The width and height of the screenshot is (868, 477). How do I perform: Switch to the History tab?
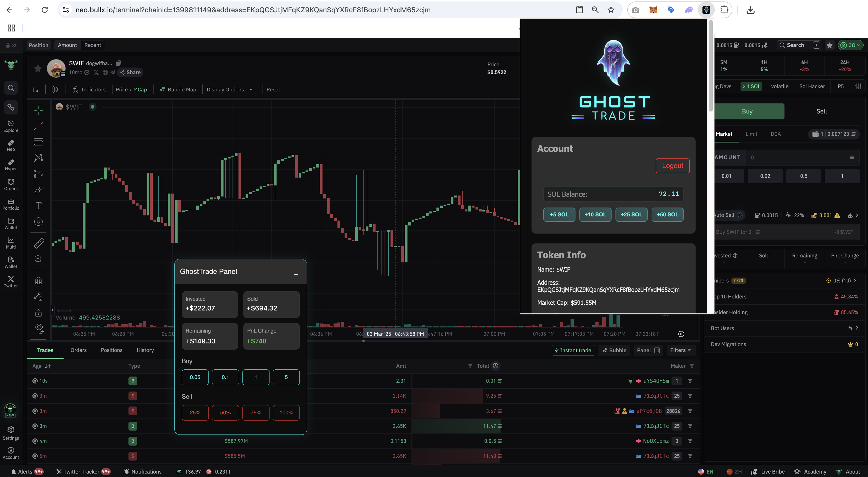click(145, 350)
